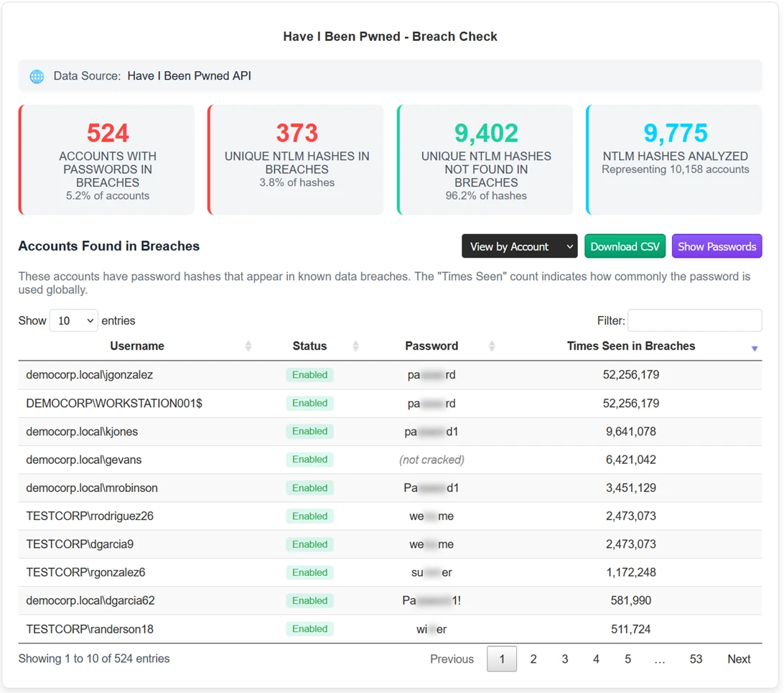This screenshot has width=784, height=693.
Task: Jump to page 3 of results
Action: [x=565, y=659]
